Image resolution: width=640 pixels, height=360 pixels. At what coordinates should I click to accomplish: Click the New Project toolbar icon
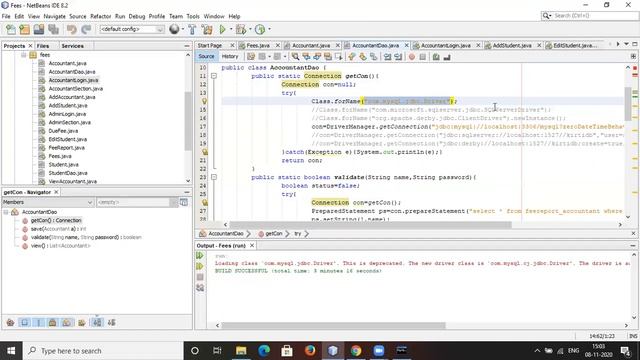(24, 29)
